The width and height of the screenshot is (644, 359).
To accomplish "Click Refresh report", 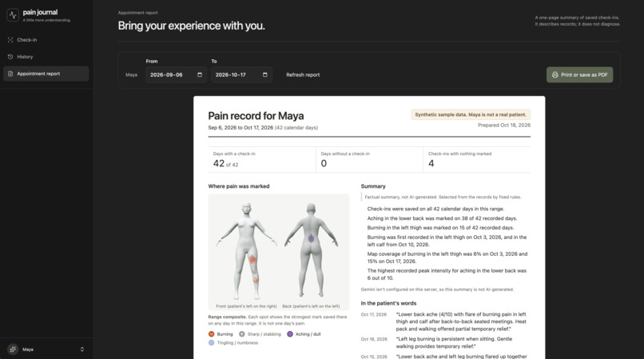I will click(303, 75).
